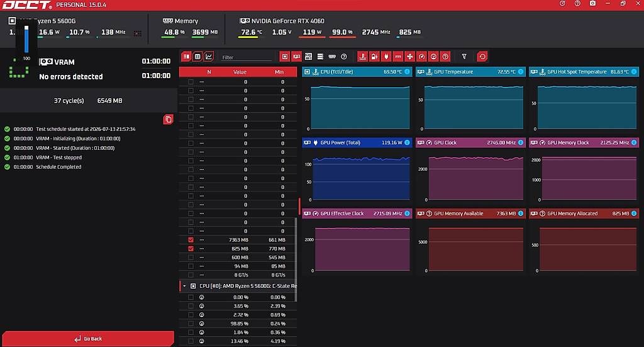Toggle the clock gauge sensor filter
The image size is (644, 347).
tap(422, 56)
